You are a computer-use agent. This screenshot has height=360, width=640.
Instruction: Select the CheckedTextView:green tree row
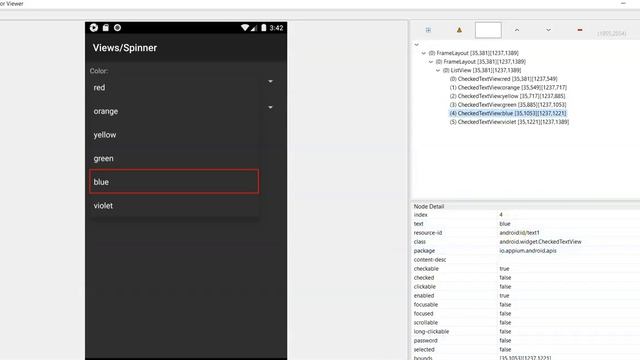click(508, 104)
